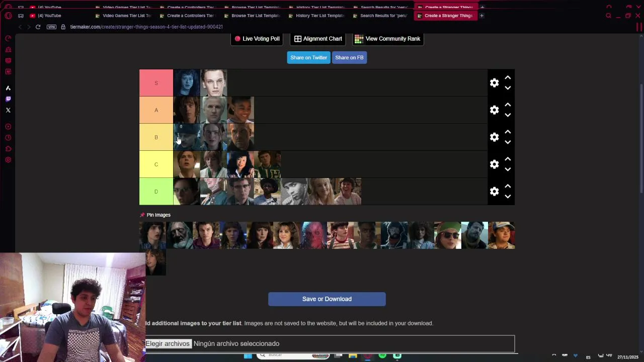Open the browser tab search icon
Viewport: 644px width, 362px height.
(608, 16)
